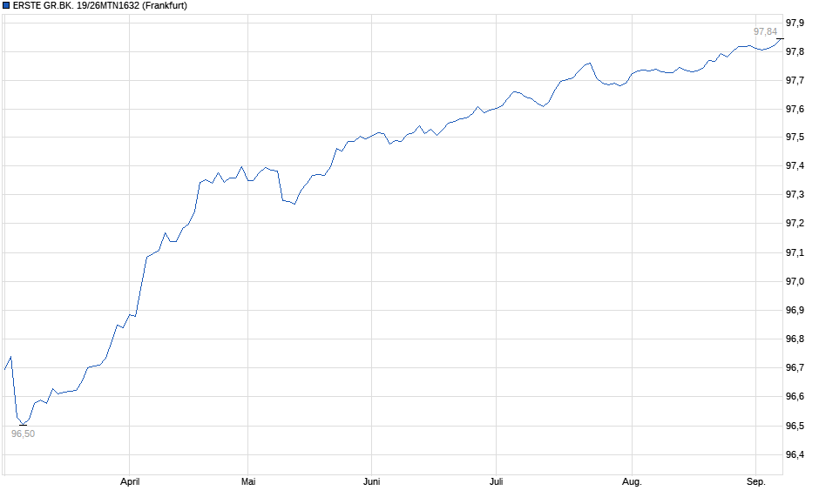Screen dimensions: 819x504
Task: Click the 97,7 price axis label
Action: (x=795, y=80)
